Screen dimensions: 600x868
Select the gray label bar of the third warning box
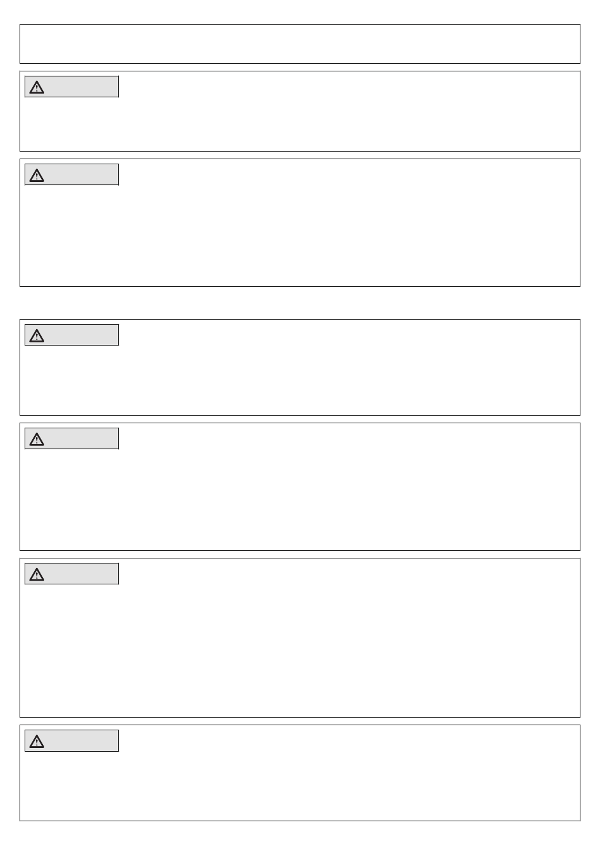click(x=72, y=335)
